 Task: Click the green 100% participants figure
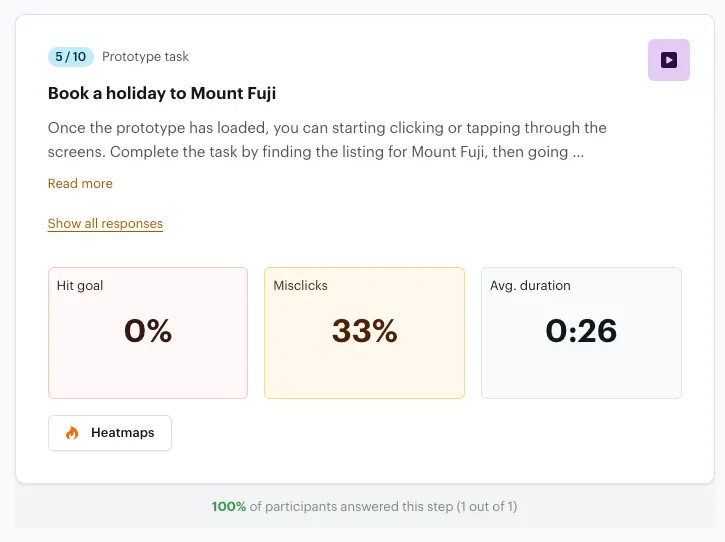tap(228, 506)
